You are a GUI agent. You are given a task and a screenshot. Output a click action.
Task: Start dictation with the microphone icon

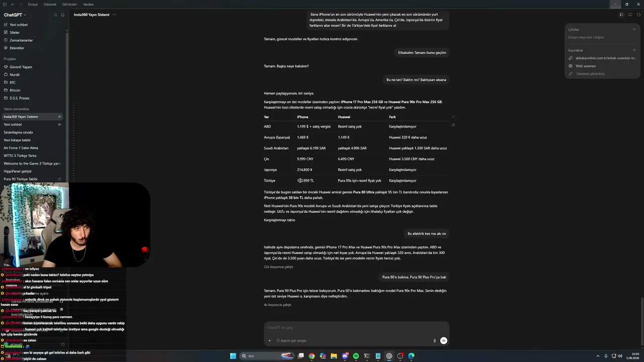click(x=435, y=340)
